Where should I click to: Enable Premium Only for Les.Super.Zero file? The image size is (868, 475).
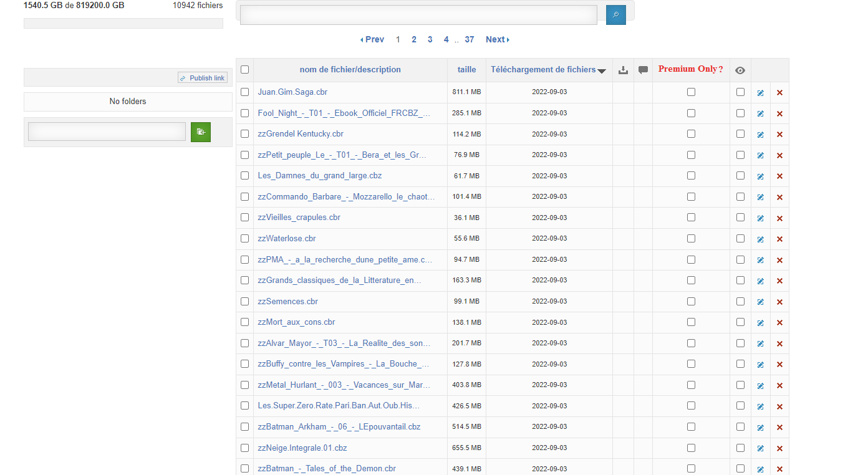tap(691, 405)
